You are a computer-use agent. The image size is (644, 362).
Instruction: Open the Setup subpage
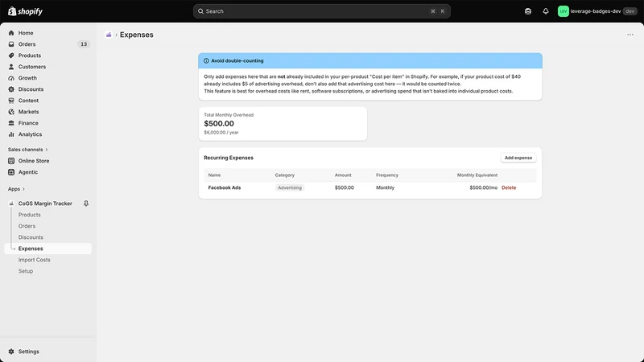[x=26, y=271]
